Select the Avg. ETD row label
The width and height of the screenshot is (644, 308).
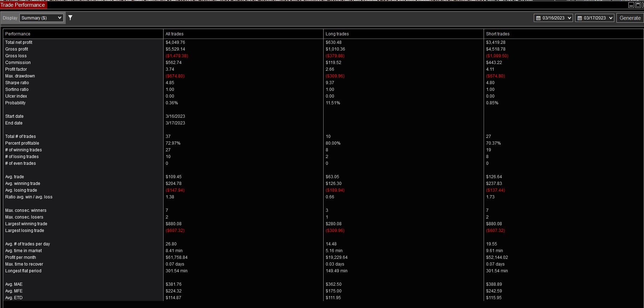point(14,298)
